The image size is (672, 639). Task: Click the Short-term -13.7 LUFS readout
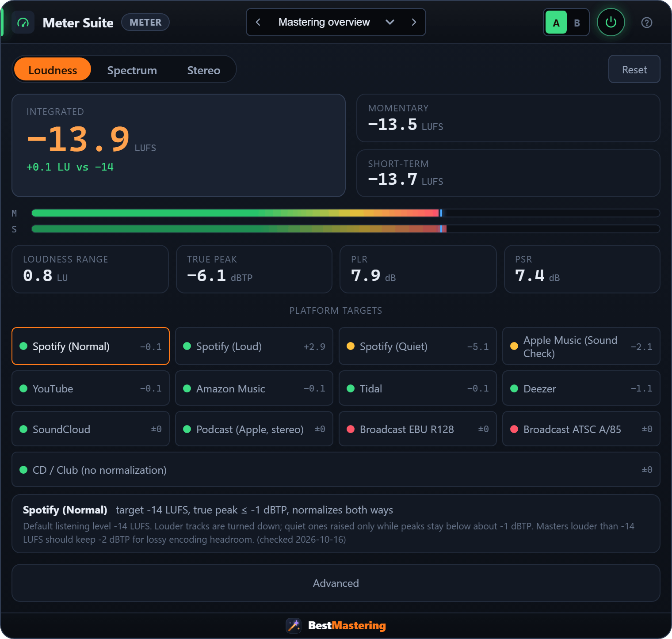(508, 173)
